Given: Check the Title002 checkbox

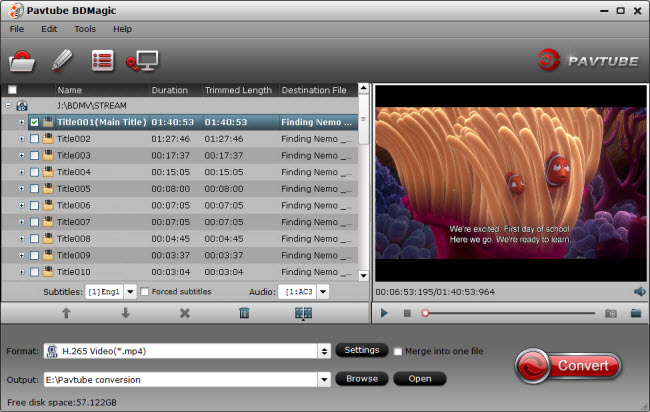Looking at the screenshot, I should click(34, 139).
